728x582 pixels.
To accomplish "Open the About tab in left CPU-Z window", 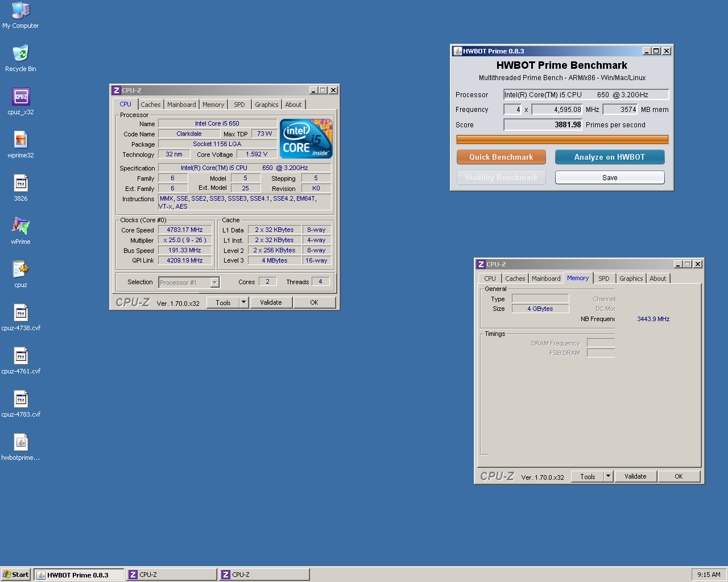I will coord(293,105).
